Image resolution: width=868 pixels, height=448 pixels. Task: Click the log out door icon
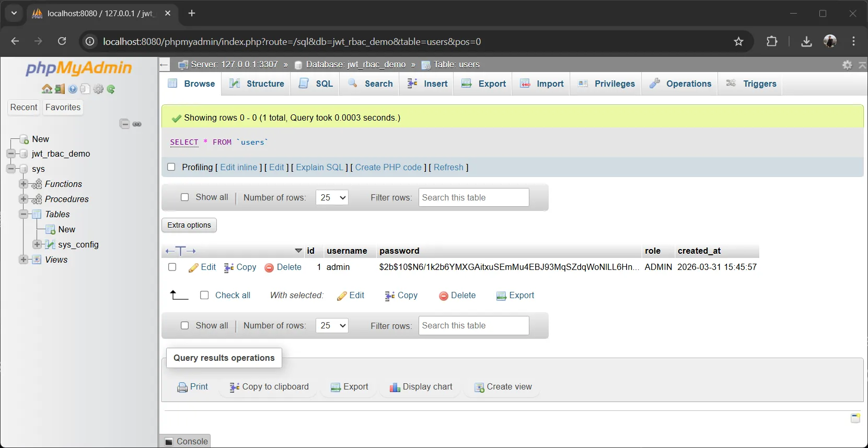(x=60, y=89)
